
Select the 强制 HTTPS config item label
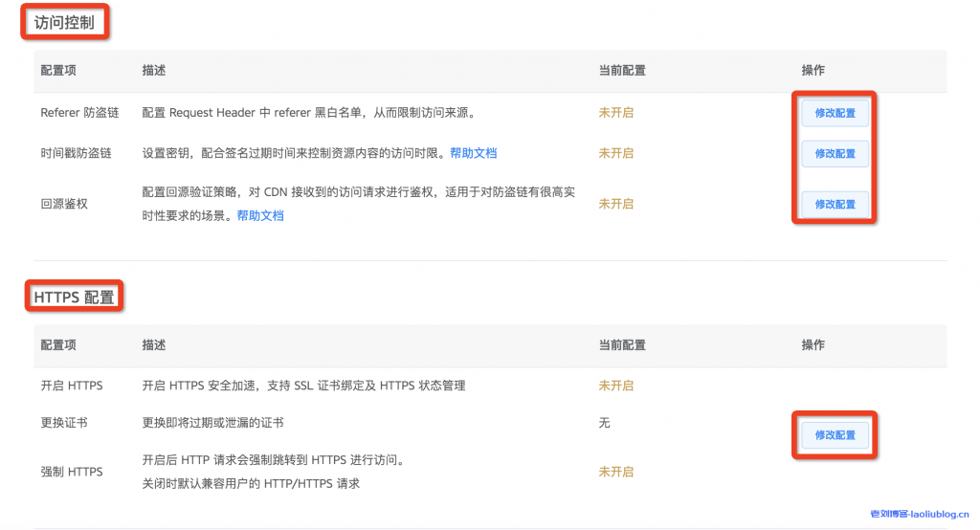click(x=72, y=472)
